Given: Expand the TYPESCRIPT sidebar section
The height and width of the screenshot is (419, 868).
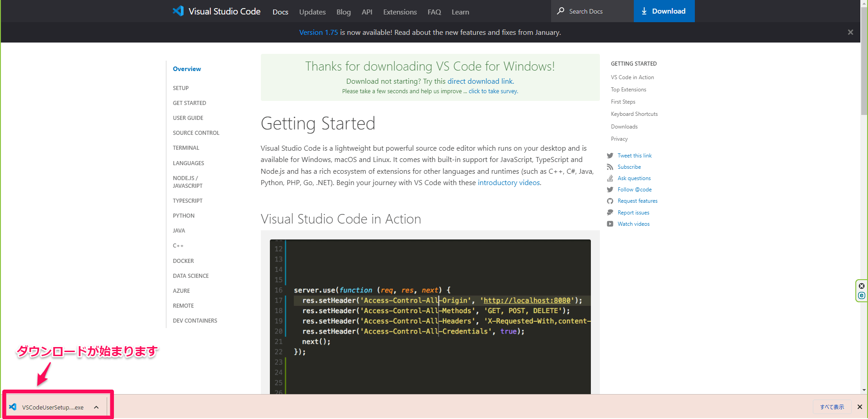Looking at the screenshot, I should [x=188, y=201].
